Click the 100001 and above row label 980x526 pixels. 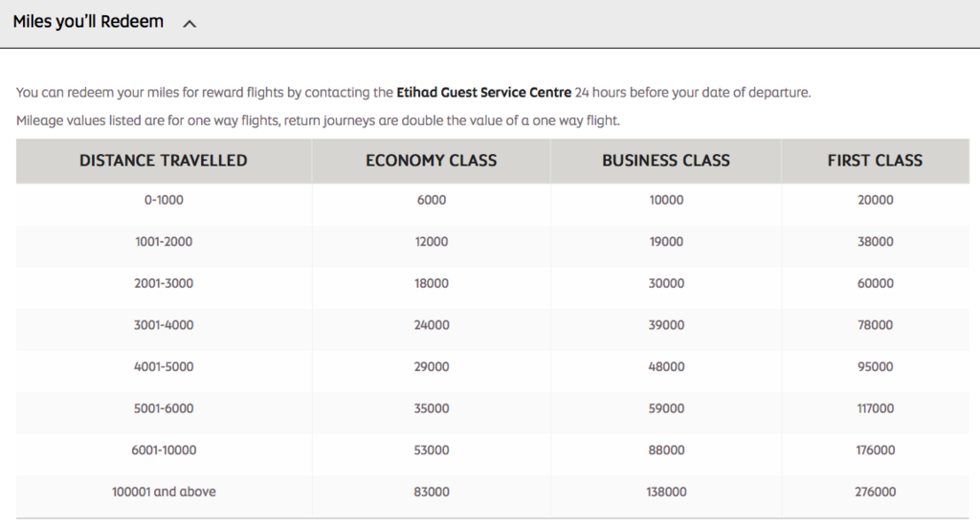pos(164,492)
